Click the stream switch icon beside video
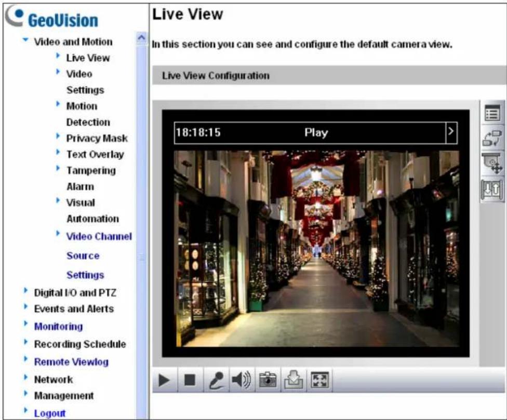 pos(492,138)
